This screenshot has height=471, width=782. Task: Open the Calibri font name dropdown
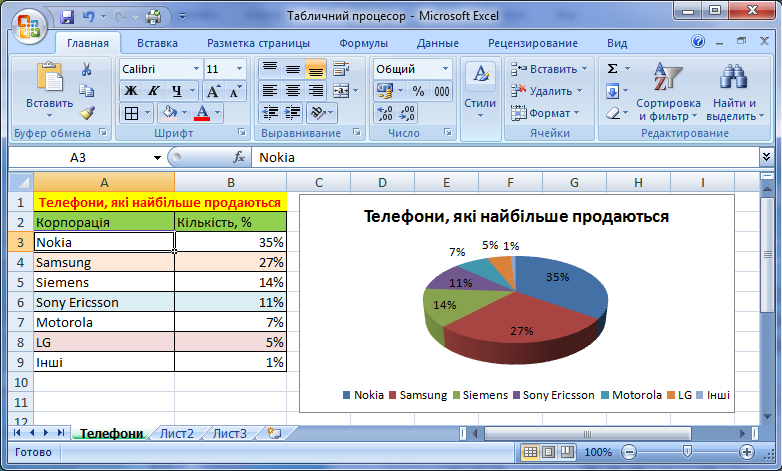coord(196,69)
